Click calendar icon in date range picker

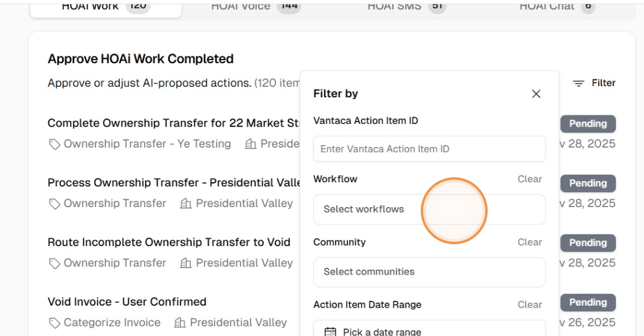tap(331, 332)
